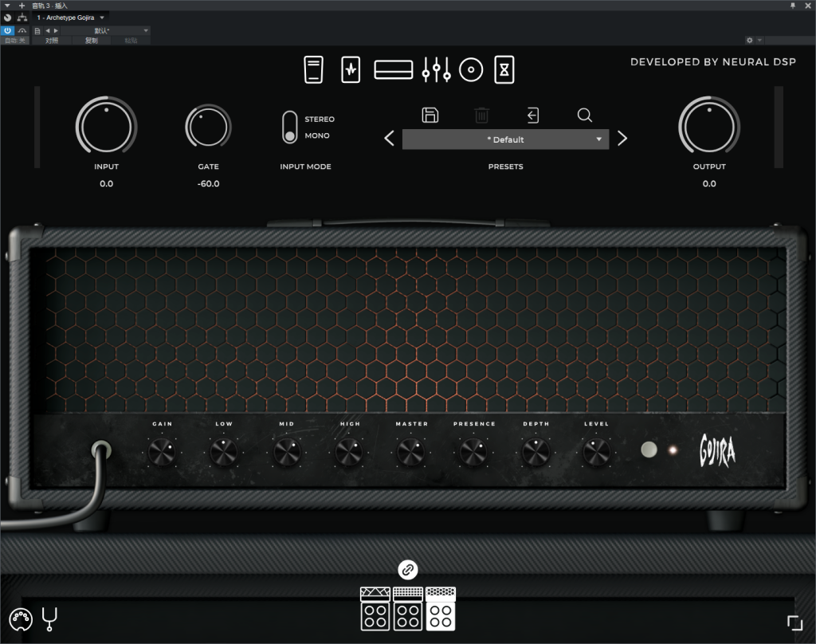The image size is (816, 644).
Task: Click the GATE knob
Action: click(208, 127)
